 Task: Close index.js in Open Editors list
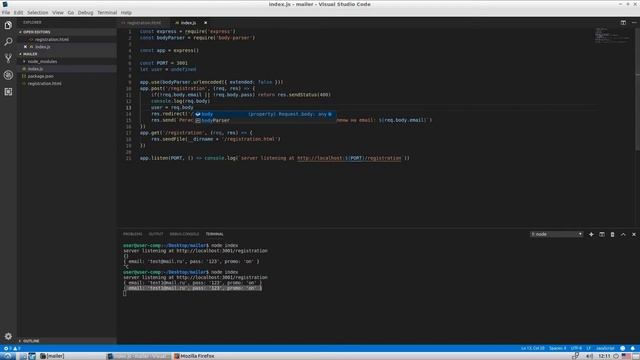(25, 47)
